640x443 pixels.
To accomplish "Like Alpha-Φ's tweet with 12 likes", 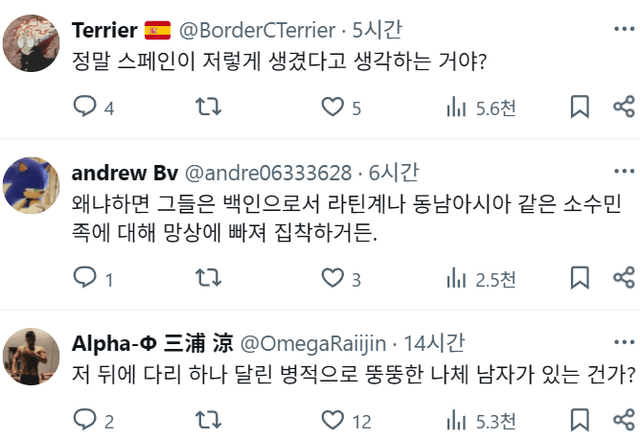I will tap(331, 421).
